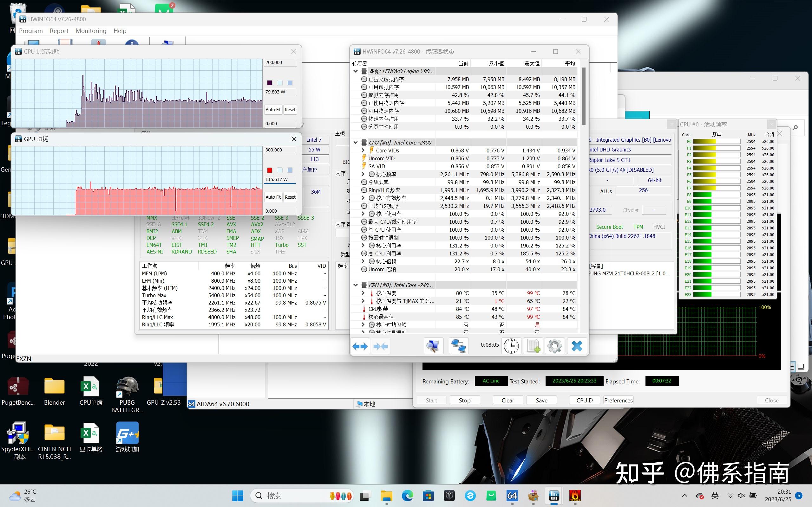This screenshot has height=507, width=812.
Task: Open sensor settings gear icon
Action: click(x=555, y=346)
